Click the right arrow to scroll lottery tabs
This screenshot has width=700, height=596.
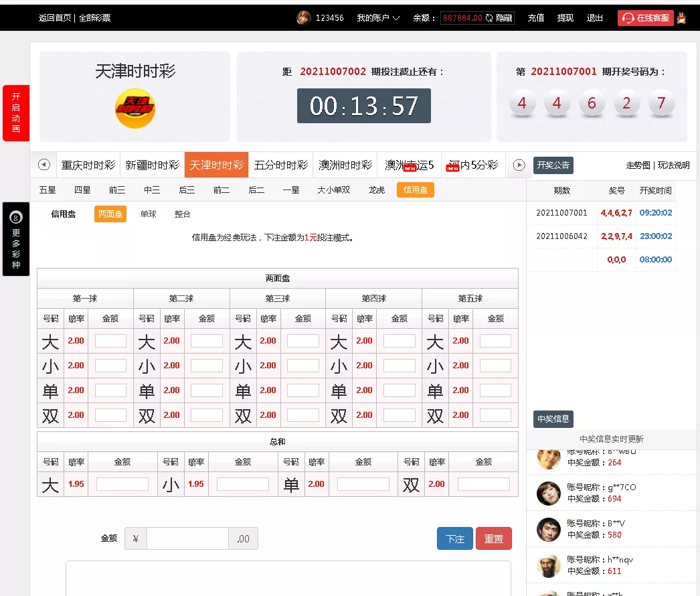point(517,165)
